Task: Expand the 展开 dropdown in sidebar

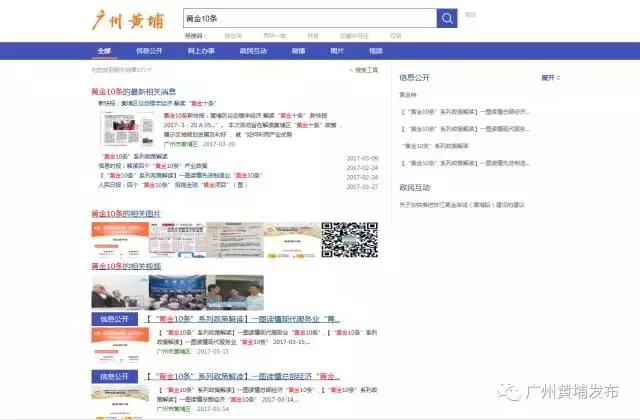Action: (x=549, y=77)
